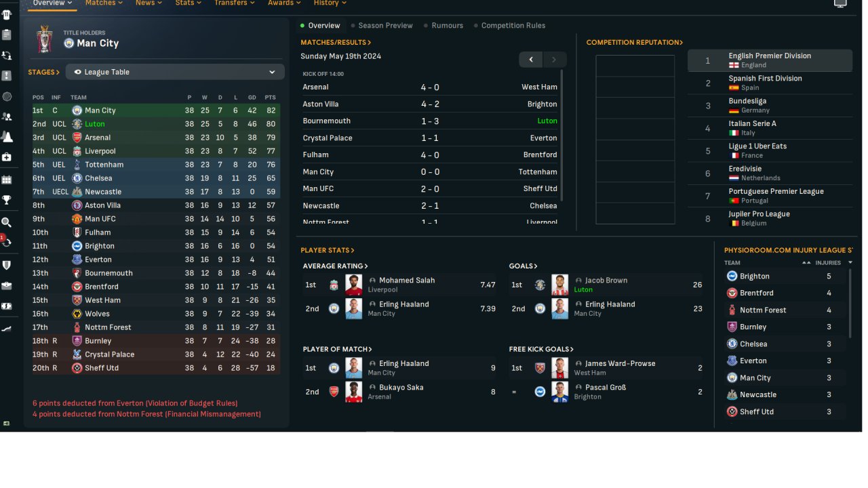Open the Player Stats section link
868x488 pixels.
(328, 250)
